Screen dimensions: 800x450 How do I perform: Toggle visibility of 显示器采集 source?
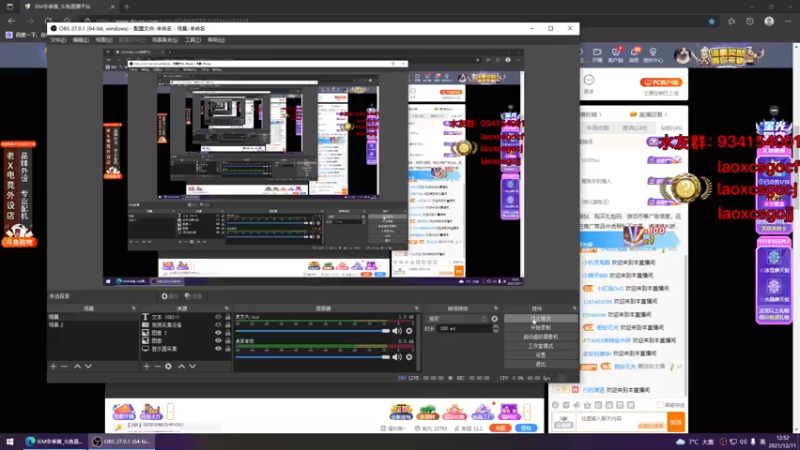tap(218, 349)
